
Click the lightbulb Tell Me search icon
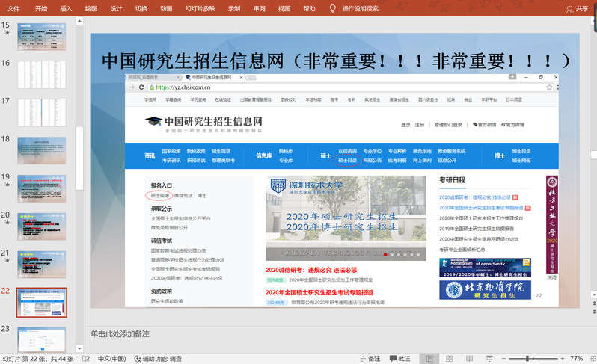[332, 8]
